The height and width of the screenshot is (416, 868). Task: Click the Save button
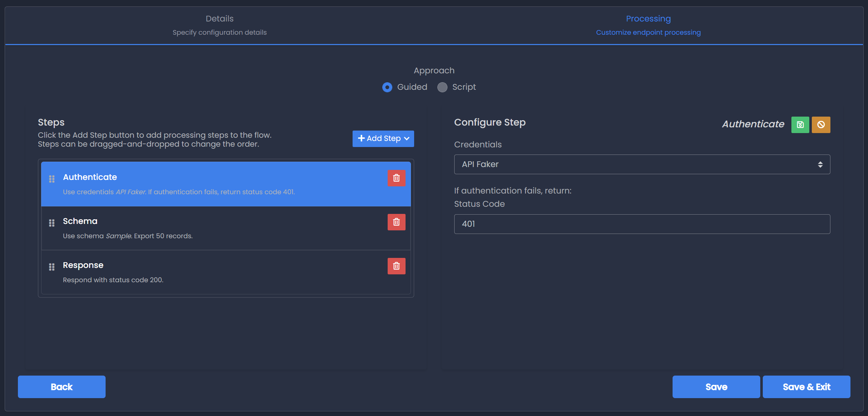716,387
